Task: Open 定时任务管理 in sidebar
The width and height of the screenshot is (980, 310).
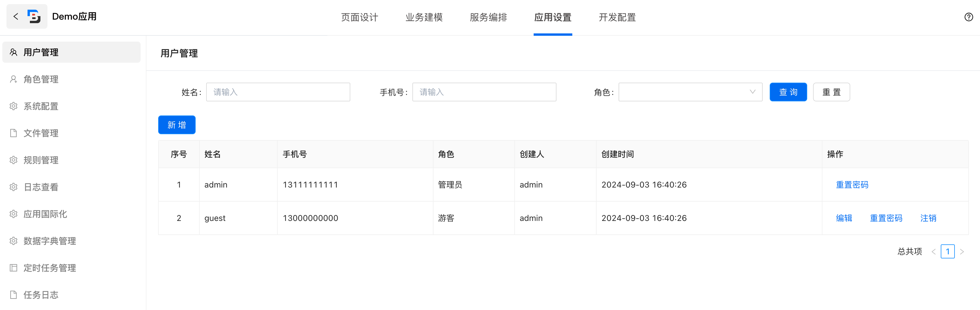Action: 71,268
